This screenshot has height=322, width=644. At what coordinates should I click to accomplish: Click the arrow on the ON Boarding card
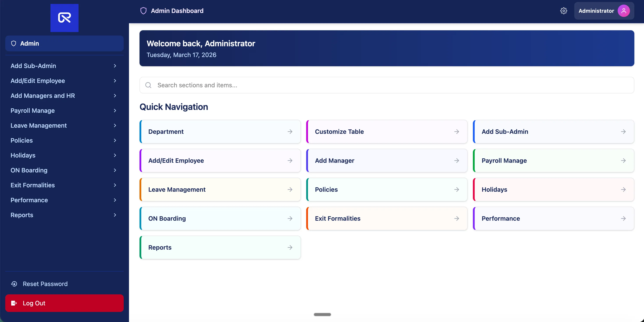(290, 218)
